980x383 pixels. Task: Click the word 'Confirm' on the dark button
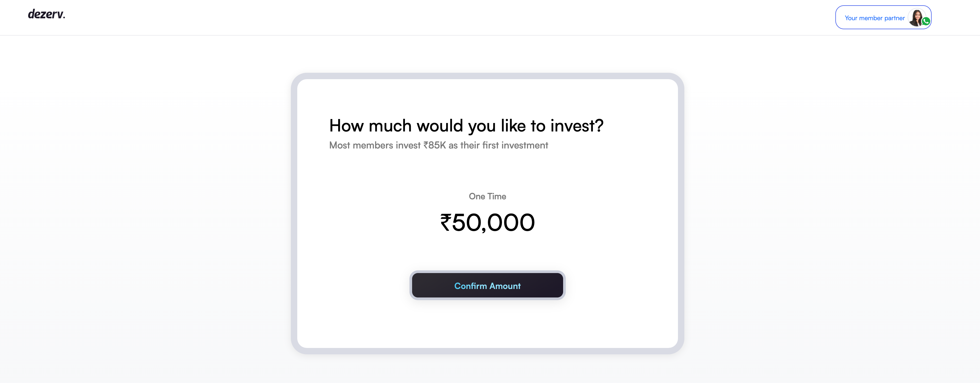point(471,286)
